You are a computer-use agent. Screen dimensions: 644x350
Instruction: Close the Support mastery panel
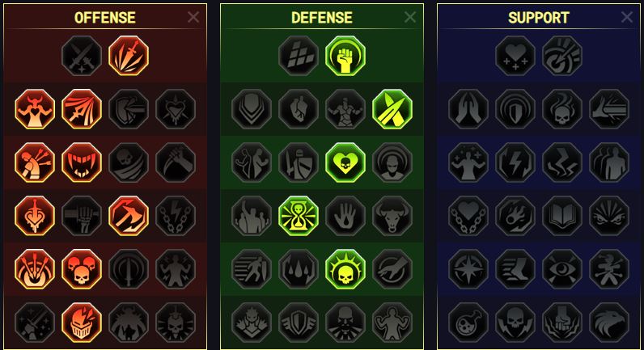pos(627,17)
